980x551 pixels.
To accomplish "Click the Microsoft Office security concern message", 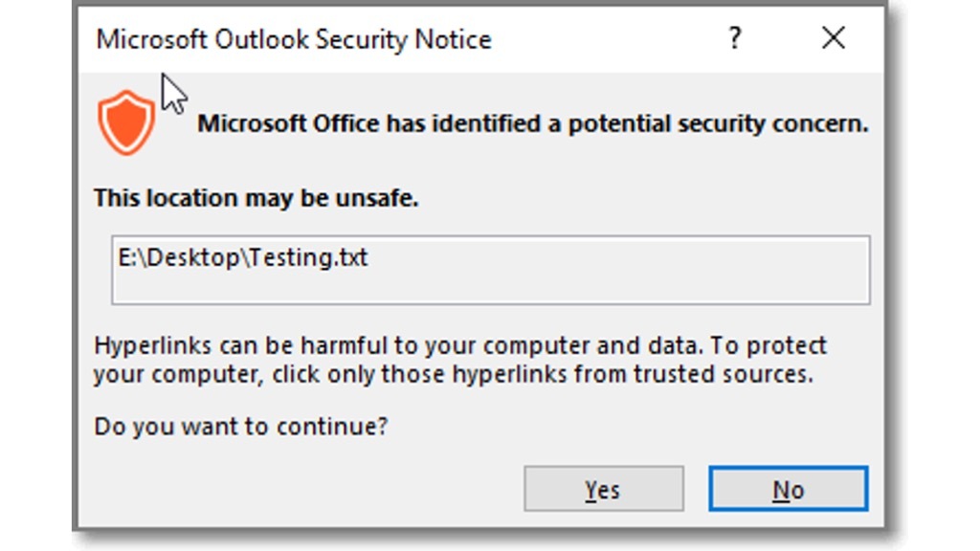I will (530, 123).
